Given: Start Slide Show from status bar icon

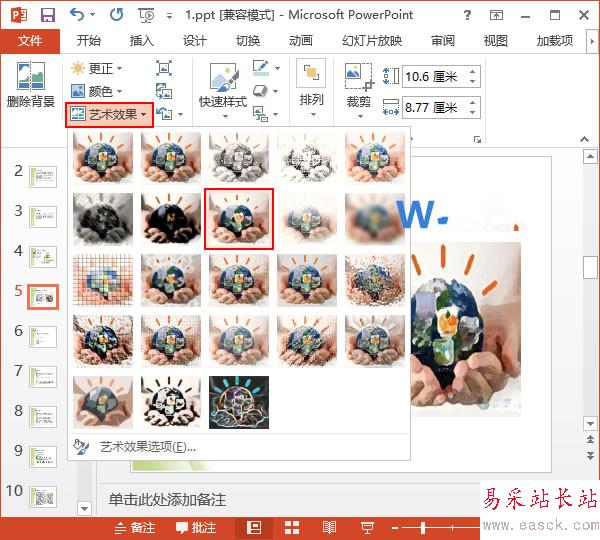Looking at the screenshot, I should tap(367, 528).
